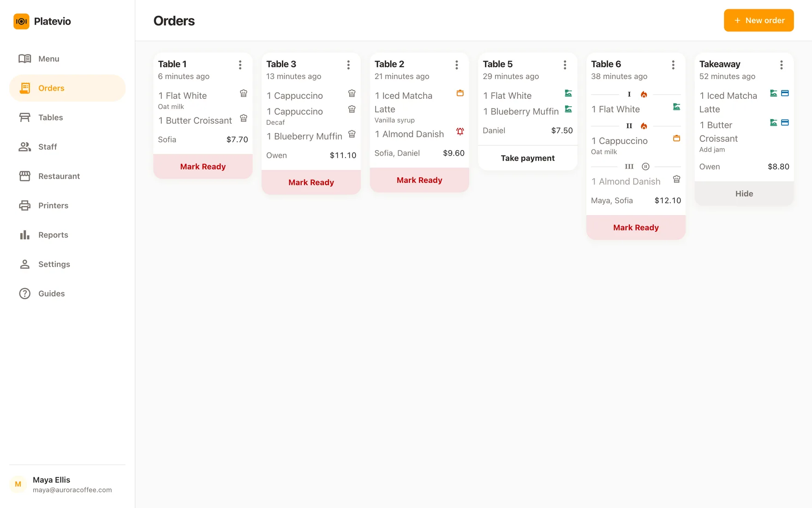Open the Settings page
The image size is (812, 508).
click(67, 264)
